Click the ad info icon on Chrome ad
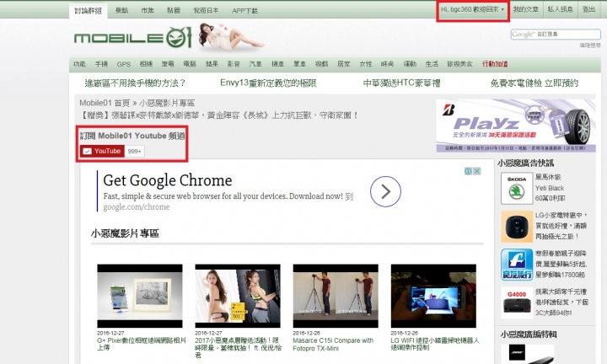The height and width of the screenshot is (364, 607). coord(468,171)
